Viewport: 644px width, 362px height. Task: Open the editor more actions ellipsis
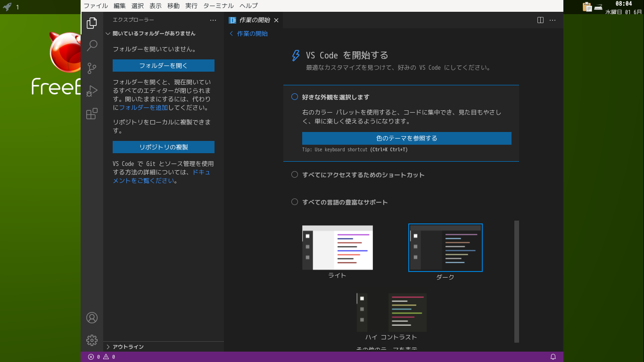553,20
